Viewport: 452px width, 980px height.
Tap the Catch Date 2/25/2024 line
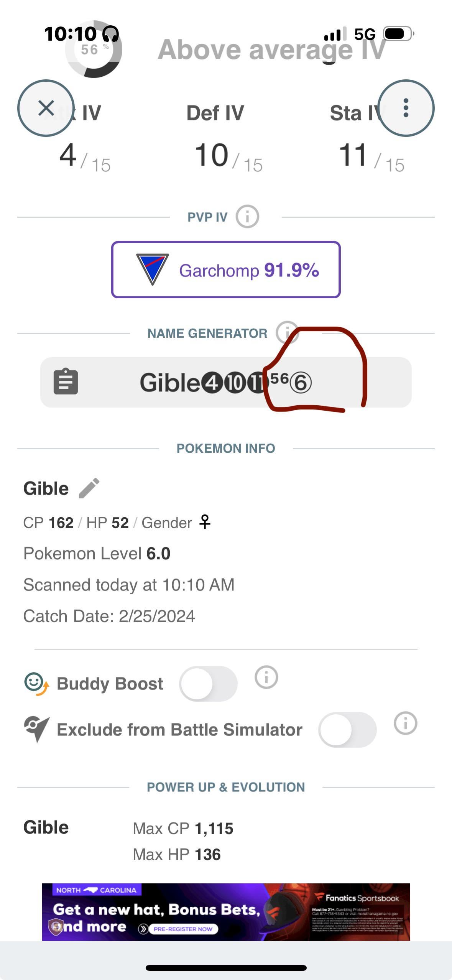109,616
